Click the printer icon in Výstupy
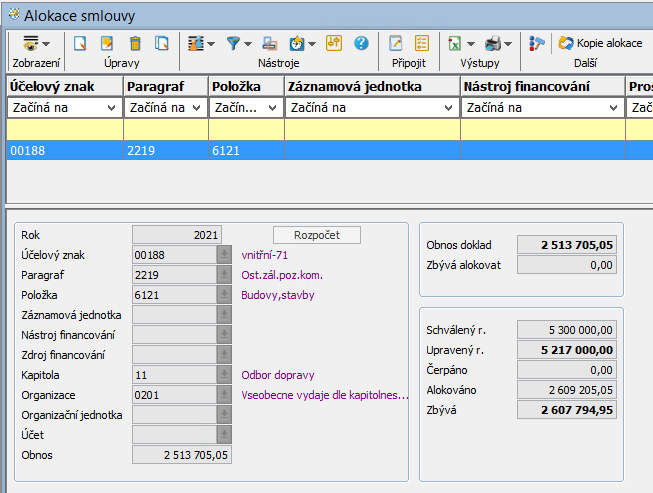The width and height of the screenshot is (653, 493). tap(492, 43)
